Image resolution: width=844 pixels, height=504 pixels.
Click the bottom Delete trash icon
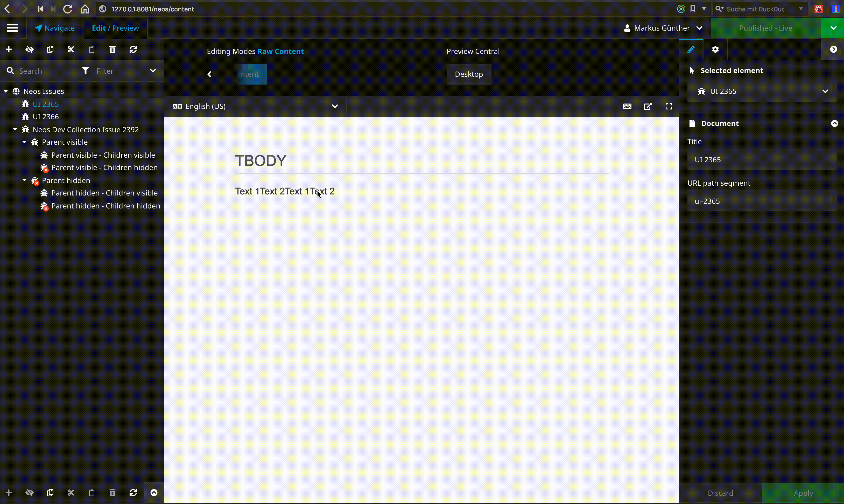point(112,493)
